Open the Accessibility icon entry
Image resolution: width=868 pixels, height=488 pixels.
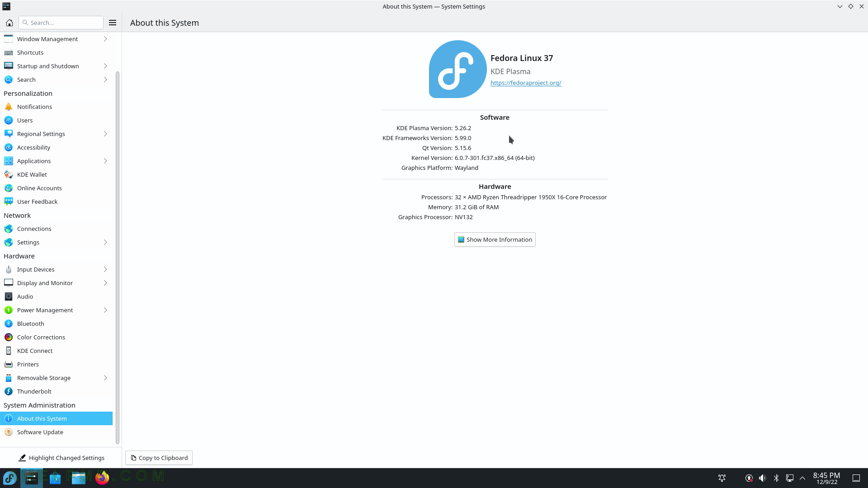coord(9,147)
